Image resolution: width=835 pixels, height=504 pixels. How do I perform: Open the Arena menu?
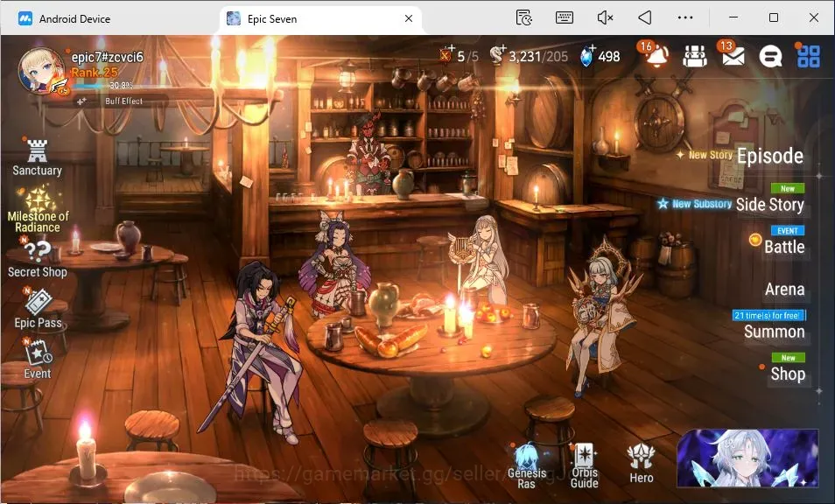coord(784,290)
